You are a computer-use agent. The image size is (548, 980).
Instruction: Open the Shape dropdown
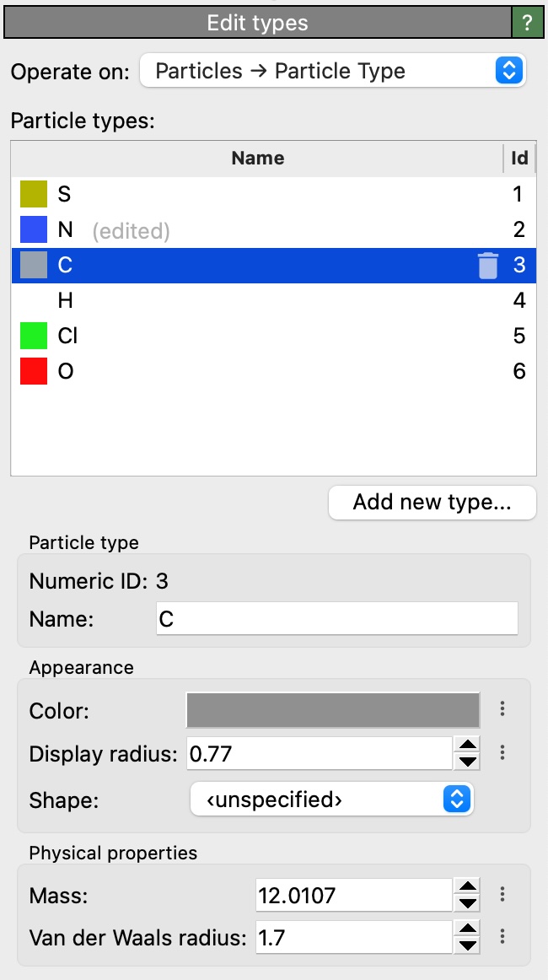pos(332,800)
